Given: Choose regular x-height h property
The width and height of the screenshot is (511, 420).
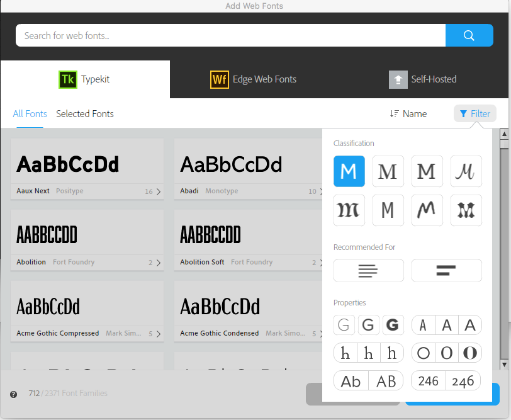Looking at the screenshot, I should click(x=369, y=353).
